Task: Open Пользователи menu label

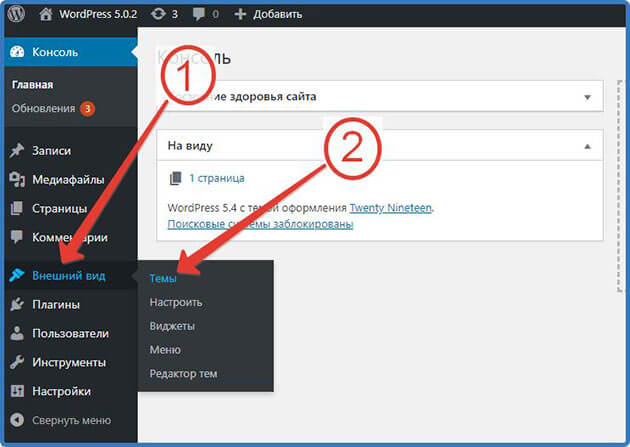Action: click(70, 333)
